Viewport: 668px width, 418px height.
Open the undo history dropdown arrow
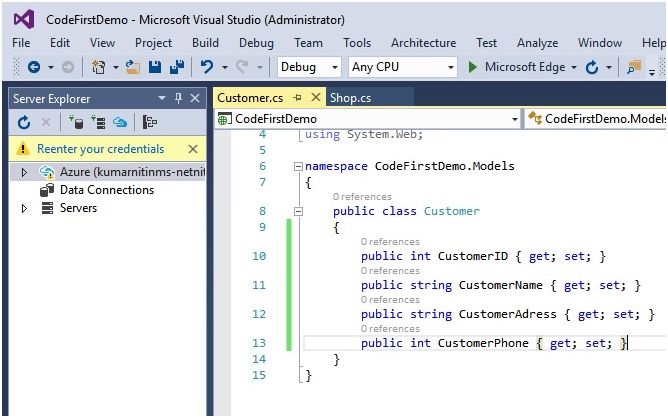(x=225, y=67)
